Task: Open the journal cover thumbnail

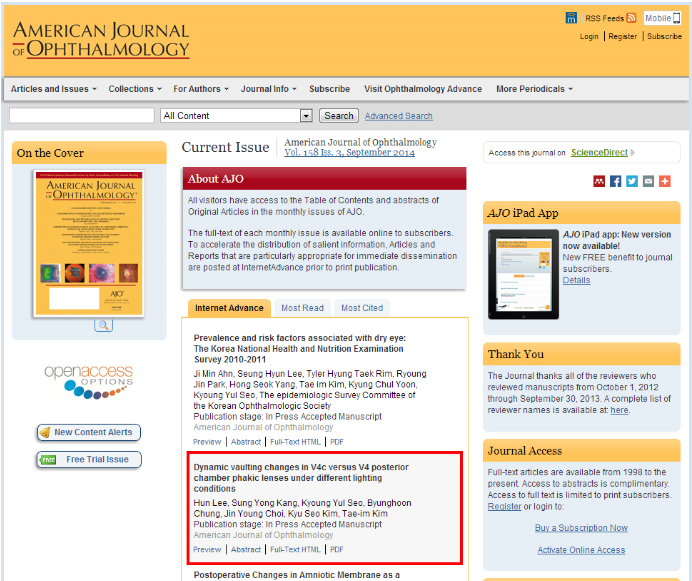Action: tap(89, 244)
